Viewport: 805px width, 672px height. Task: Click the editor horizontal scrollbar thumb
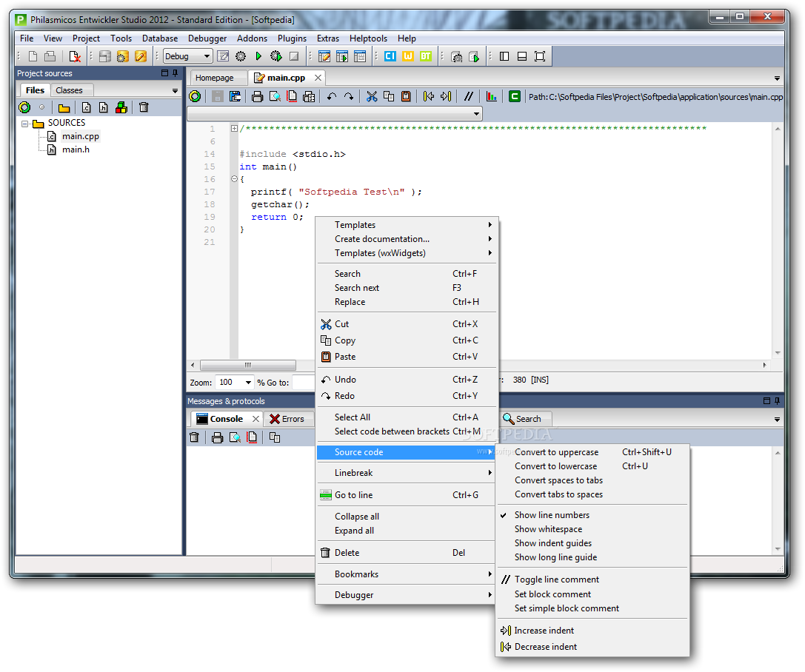(x=248, y=366)
